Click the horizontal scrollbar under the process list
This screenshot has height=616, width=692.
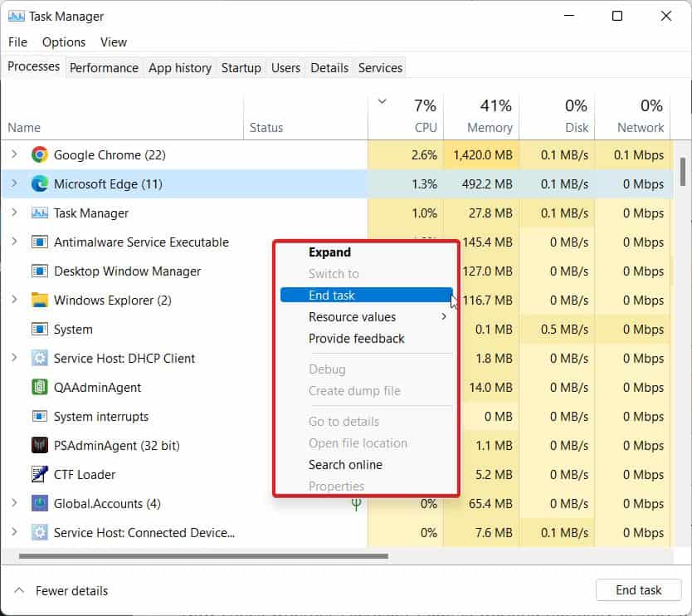point(202,556)
